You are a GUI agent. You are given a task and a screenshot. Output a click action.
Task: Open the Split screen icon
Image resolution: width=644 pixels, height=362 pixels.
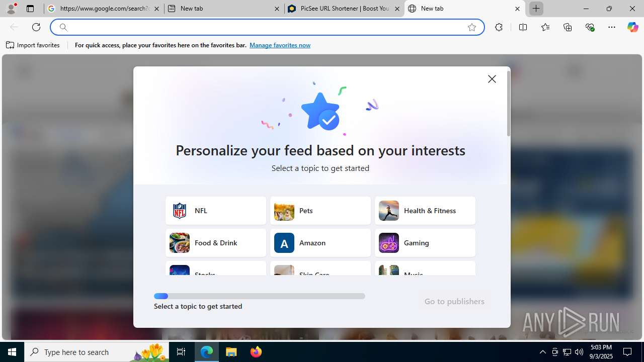[523, 27]
